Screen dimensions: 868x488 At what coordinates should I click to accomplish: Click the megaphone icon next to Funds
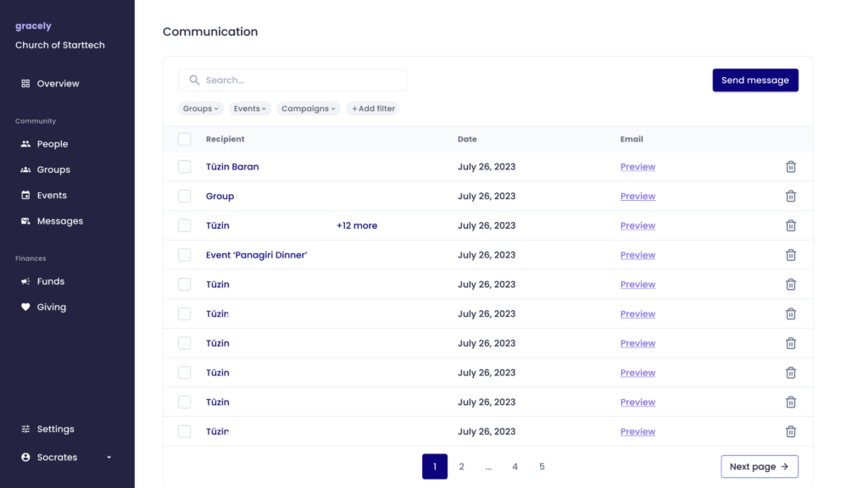tap(25, 281)
